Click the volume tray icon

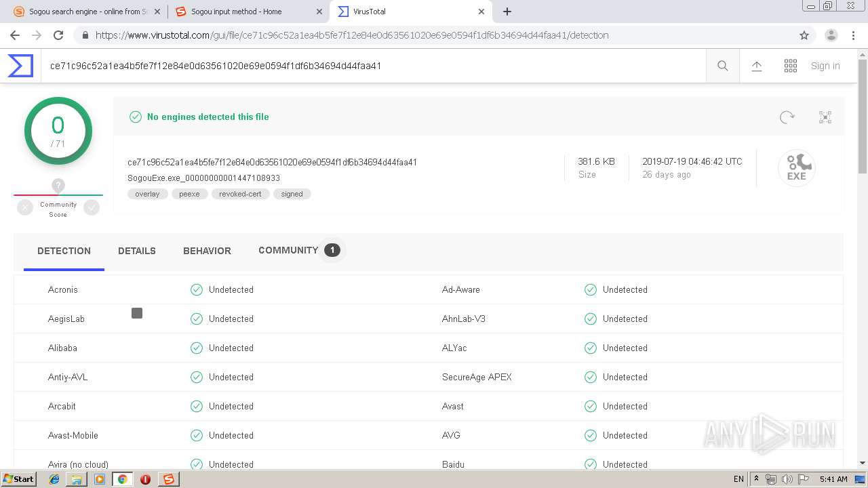[787, 479]
